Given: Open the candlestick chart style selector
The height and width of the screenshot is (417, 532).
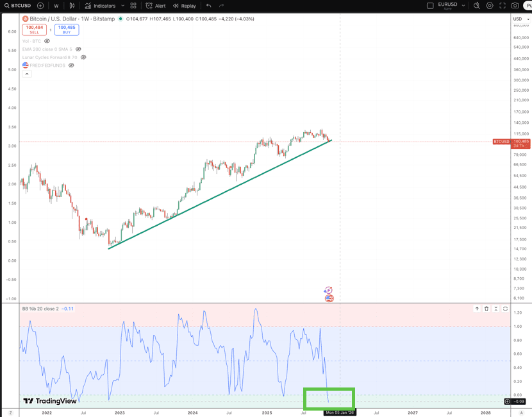Looking at the screenshot, I should click(71, 6).
